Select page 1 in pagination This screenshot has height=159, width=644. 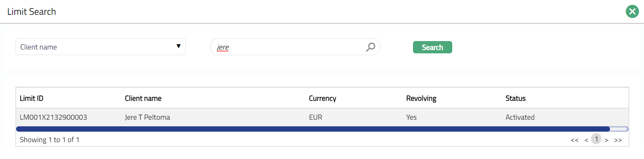596,139
